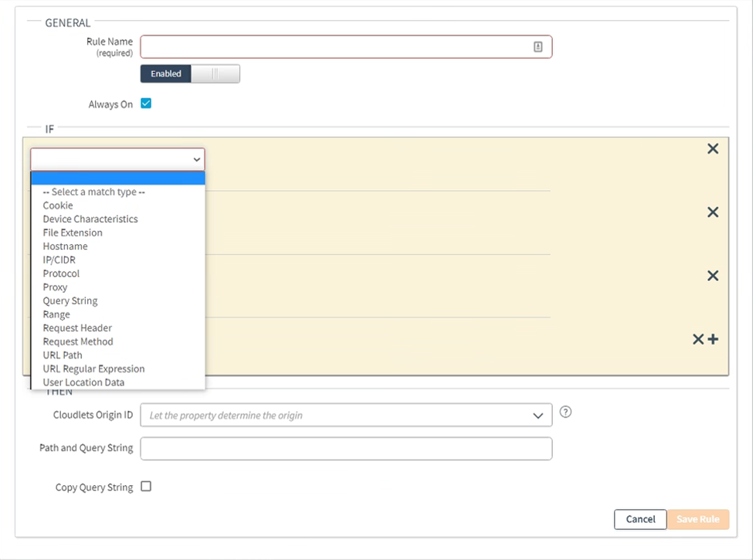Remove the third match condition with X
Viewport: 756px width, 560px height.
coord(713,276)
